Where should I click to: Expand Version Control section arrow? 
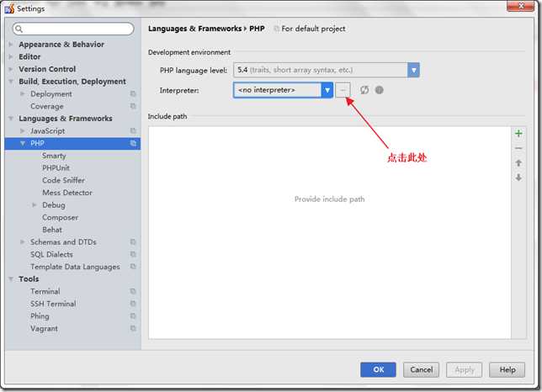point(11,69)
